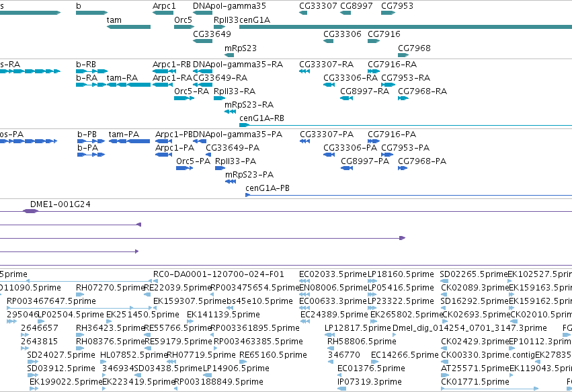
Task: Click the CG7916-PA protein label
Action: [392, 134]
